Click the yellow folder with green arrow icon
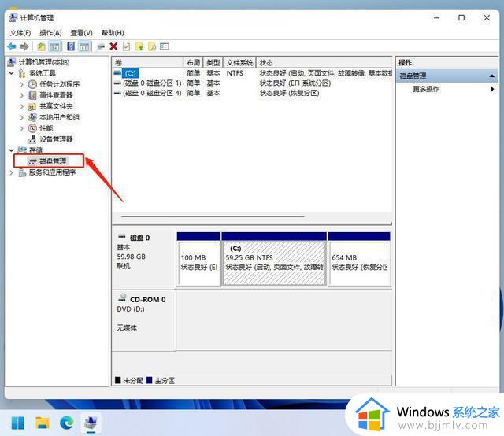Viewport: 504px width, 436px height. (x=139, y=46)
